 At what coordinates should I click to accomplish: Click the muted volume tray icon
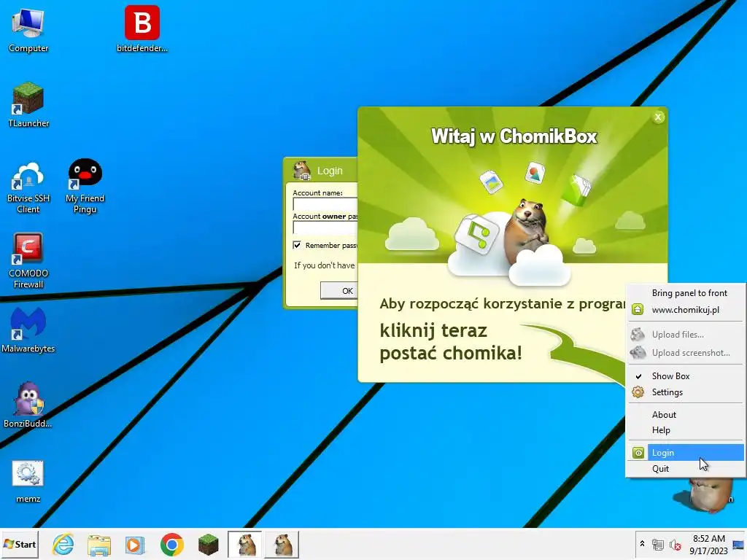coord(675,544)
